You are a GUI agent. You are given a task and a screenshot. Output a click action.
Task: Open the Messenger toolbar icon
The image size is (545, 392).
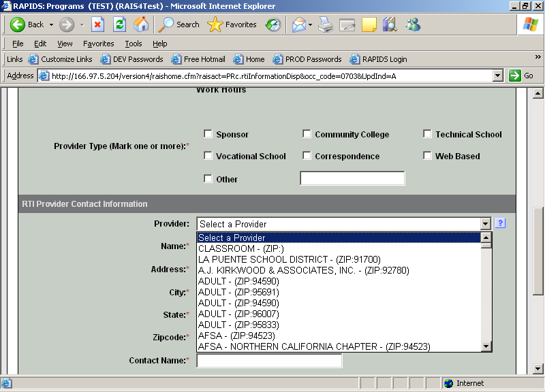[413, 24]
